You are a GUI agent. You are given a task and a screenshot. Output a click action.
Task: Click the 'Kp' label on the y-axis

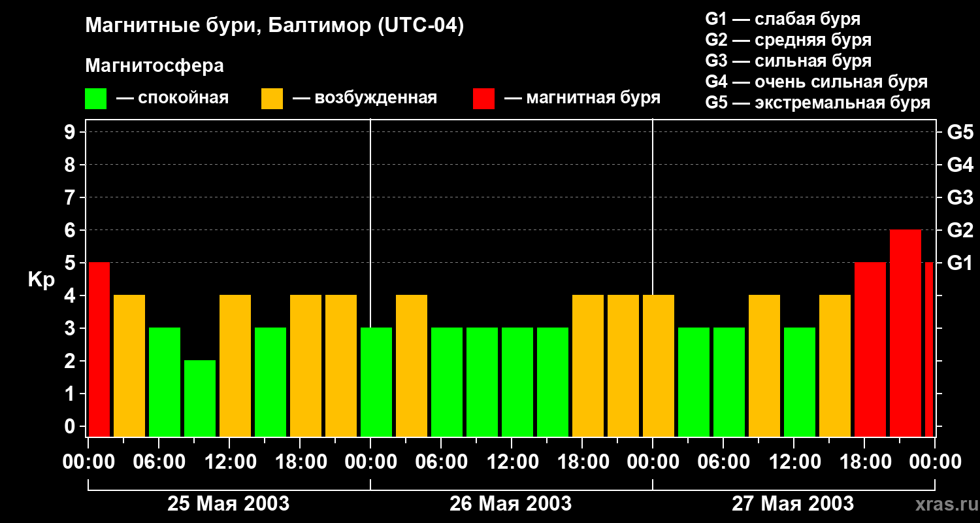click(x=41, y=279)
